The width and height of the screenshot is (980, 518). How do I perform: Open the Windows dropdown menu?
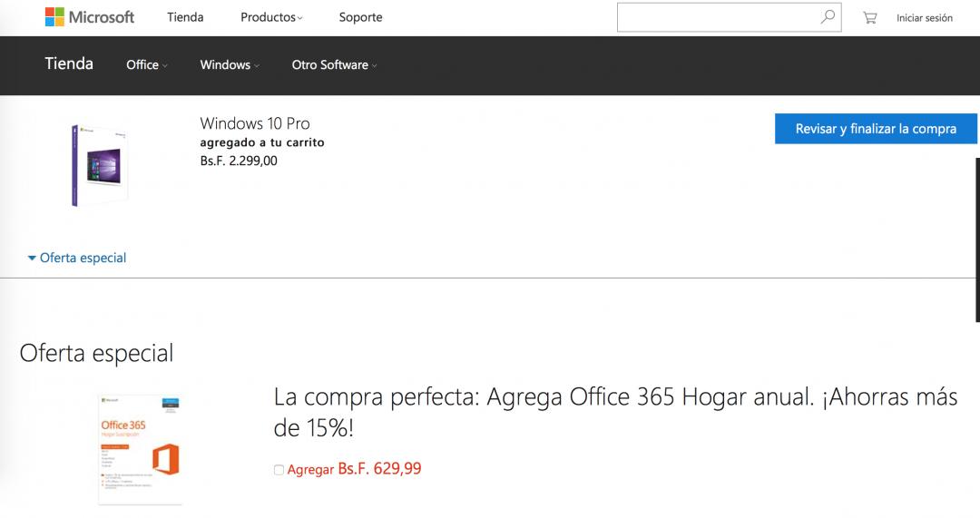coord(229,65)
